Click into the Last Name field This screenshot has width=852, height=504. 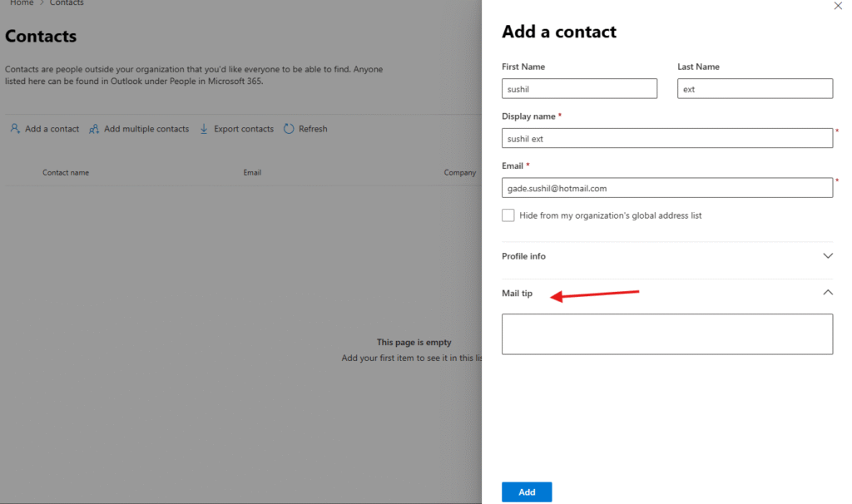(755, 89)
